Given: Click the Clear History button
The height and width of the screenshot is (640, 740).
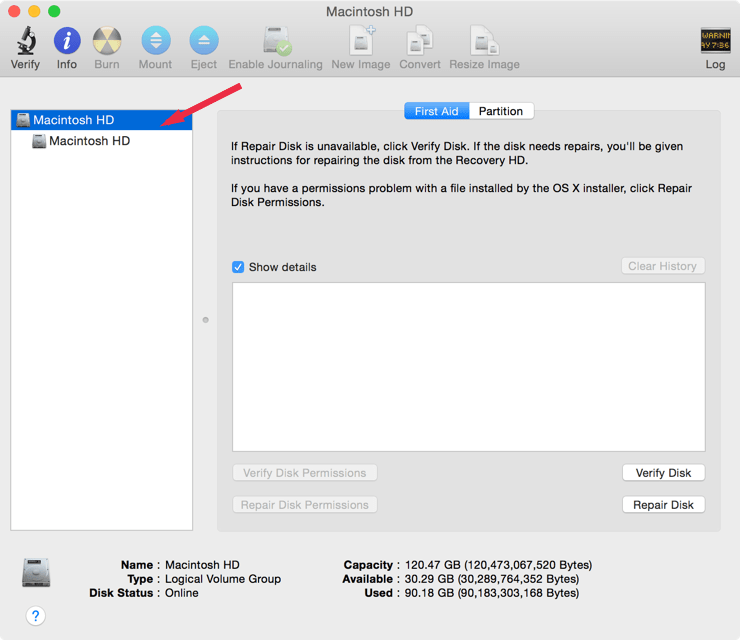Looking at the screenshot, I should point(663,266).
